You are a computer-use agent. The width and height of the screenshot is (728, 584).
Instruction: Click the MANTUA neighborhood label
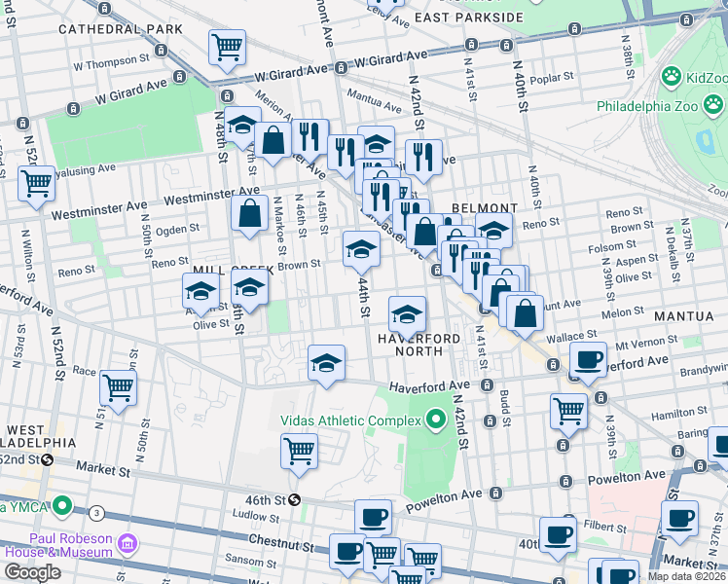684,316
